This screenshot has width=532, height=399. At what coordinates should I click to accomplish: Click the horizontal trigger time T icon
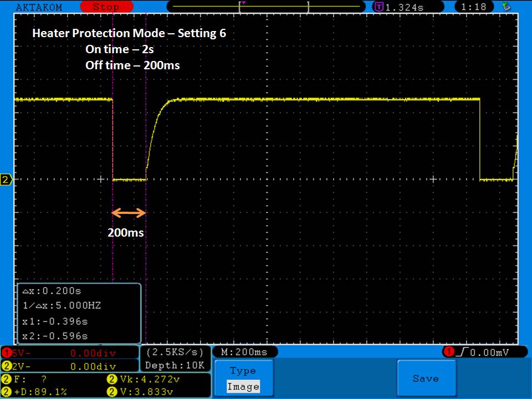point(379,7)
